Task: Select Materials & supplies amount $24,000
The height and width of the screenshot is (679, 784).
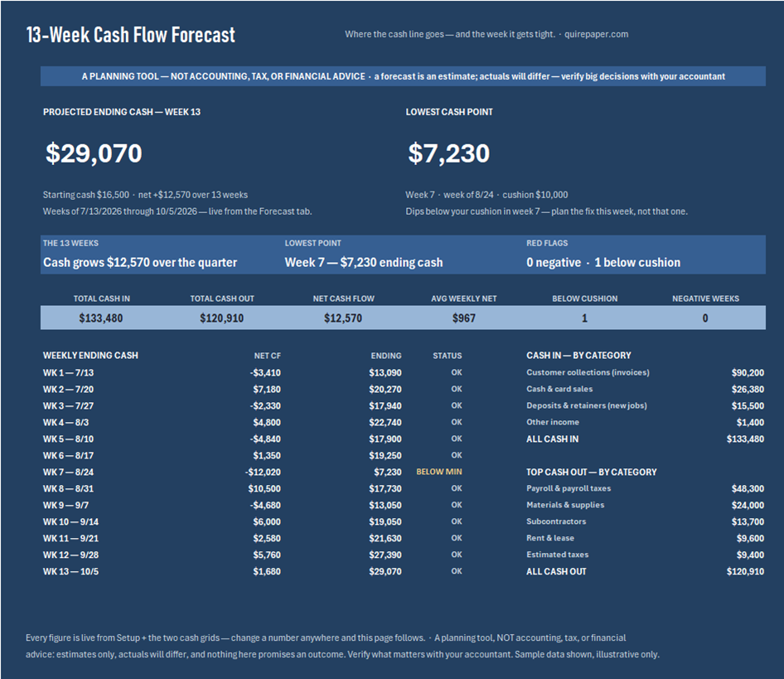Action: [x=748, y=505]
